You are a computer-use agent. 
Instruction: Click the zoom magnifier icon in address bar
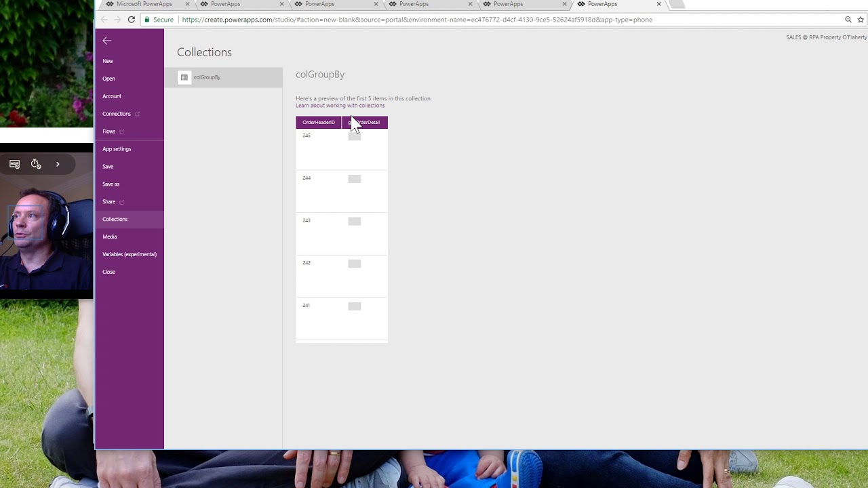(x=848, y=20)
